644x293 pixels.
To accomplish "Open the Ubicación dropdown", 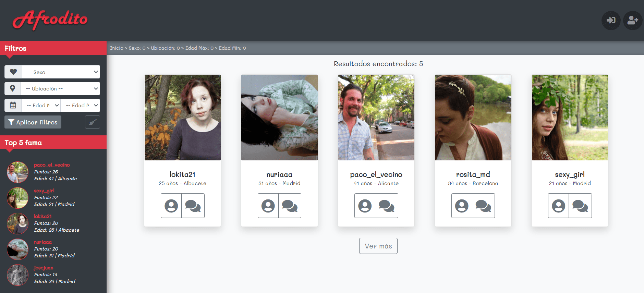I will point(60,88).
